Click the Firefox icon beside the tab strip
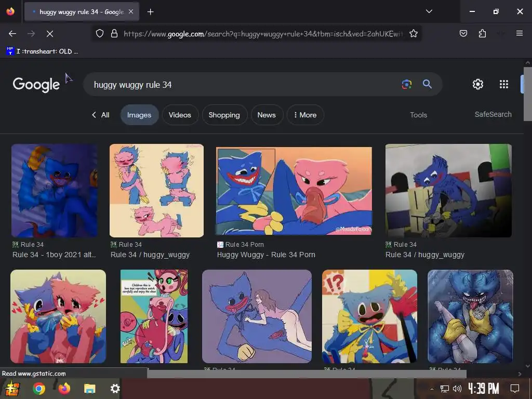Image resolution: width=532 pixels, height=399 pixels. click(x=10, y=11)
